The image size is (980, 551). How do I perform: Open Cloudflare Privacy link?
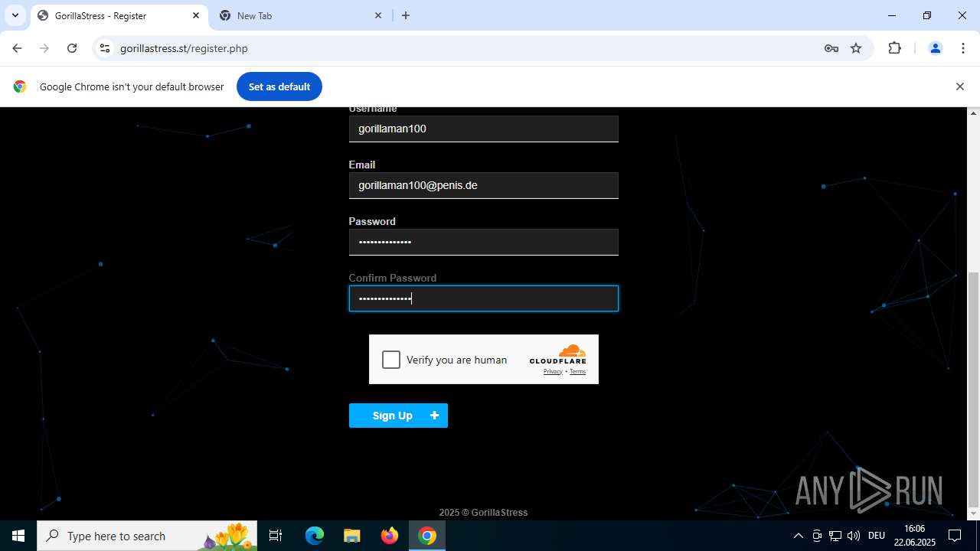553,372
